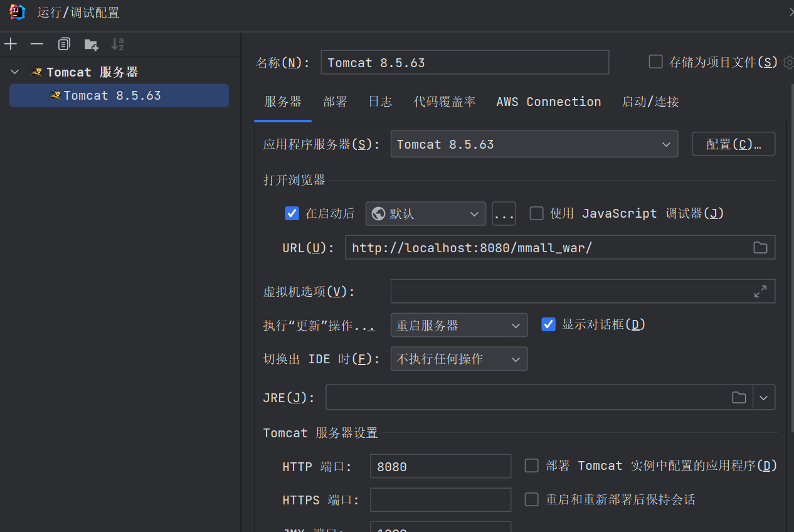This screenshot has height=532, width=794.
Task: Click the 打开浏览器 section heading
Action: pyautogui.click(x=294, y=180)
